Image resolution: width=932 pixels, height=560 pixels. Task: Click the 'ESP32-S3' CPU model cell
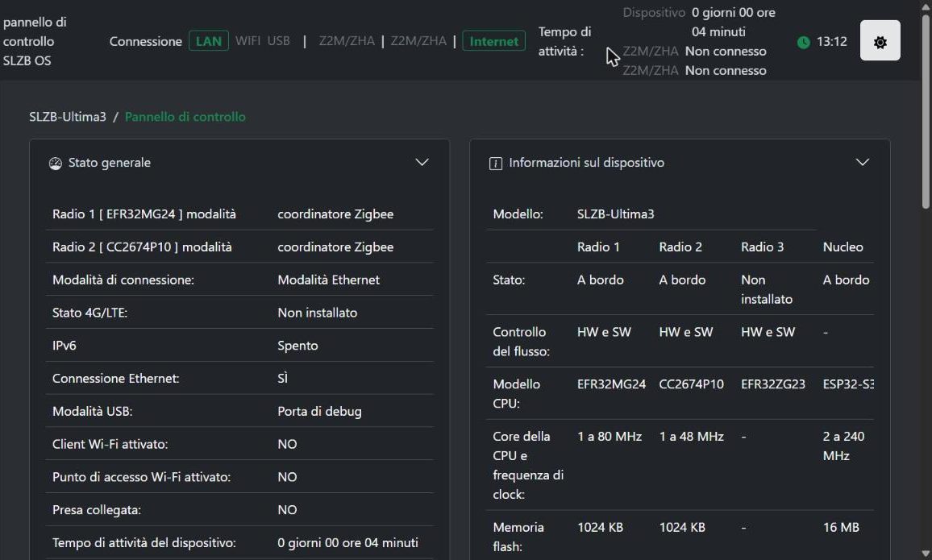848,384
